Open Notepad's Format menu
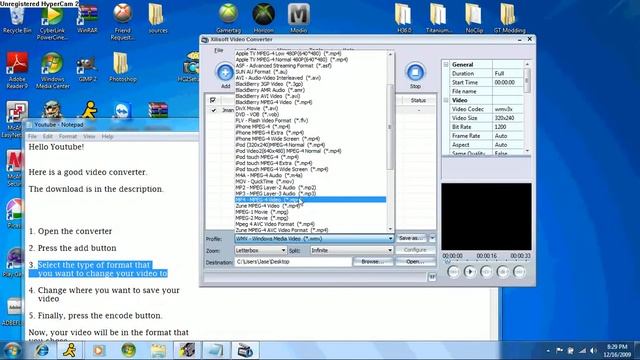This screenshot has height=360, width=640. 68,136
